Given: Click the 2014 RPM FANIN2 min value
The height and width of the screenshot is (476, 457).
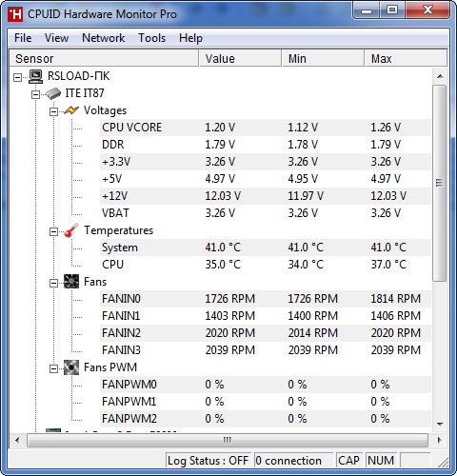Looking at the screenshot, I should [313, 333].
